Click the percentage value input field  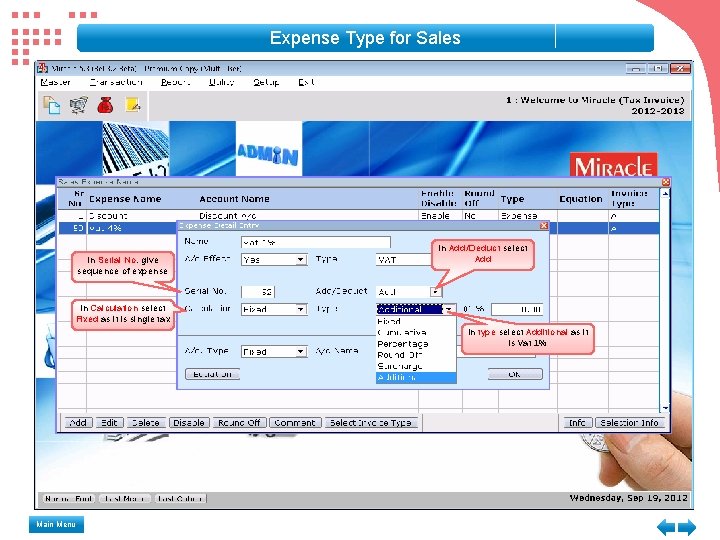pos(517,309)
